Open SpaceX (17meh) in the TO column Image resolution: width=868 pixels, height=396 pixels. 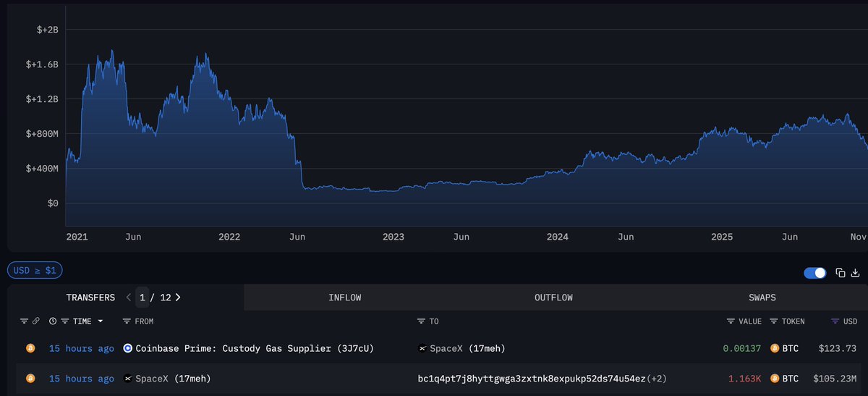467,348
